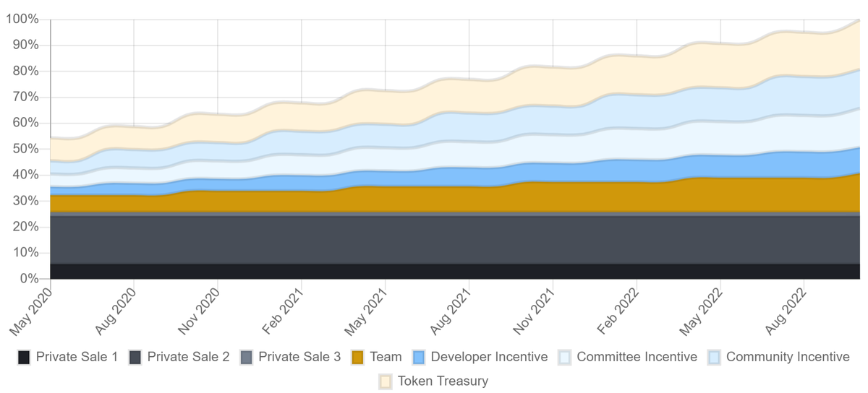Toggle the Team series via its legend text

386,357
